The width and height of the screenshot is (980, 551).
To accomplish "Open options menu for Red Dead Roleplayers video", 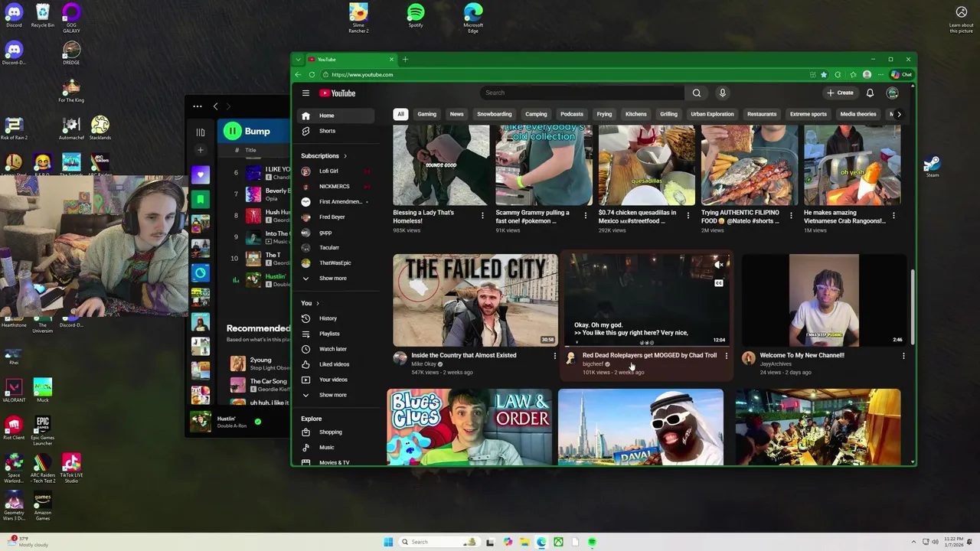I will click(x=727, y=356).
